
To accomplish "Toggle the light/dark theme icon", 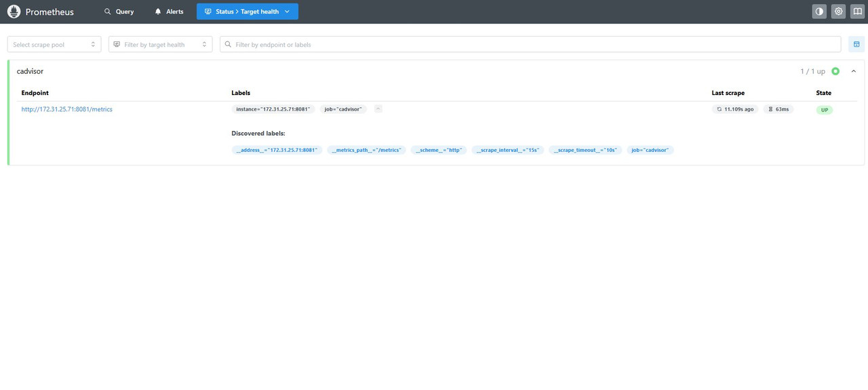I will [x=819, y=12].
